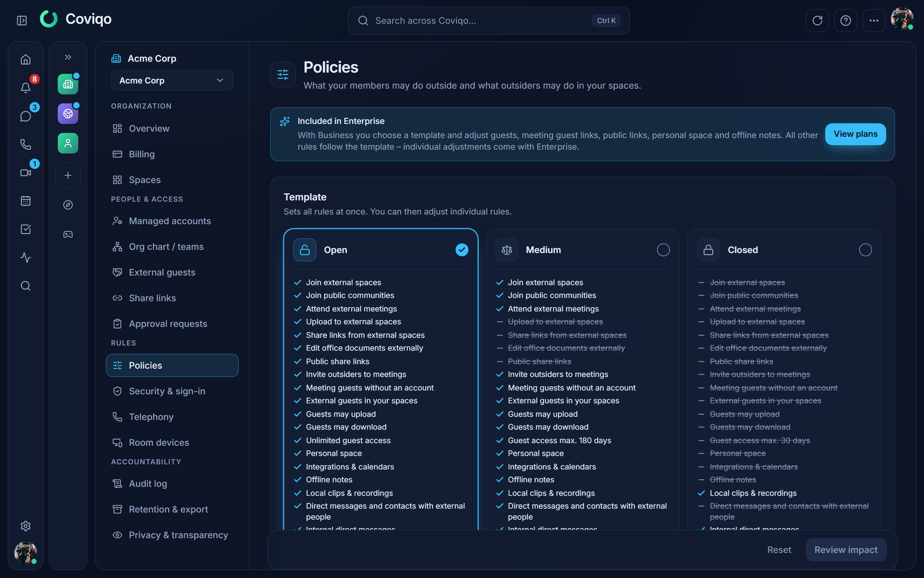Click the View plans button
The height and width of the screenshot is (578, 924).
pos(855,134)
